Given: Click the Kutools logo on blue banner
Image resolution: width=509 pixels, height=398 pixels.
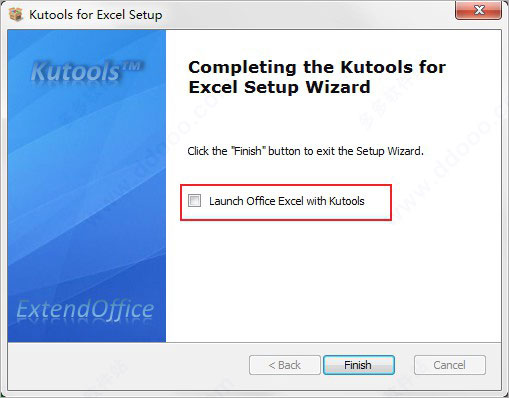Looking at the screenshot, I should (x=87, y=71).
